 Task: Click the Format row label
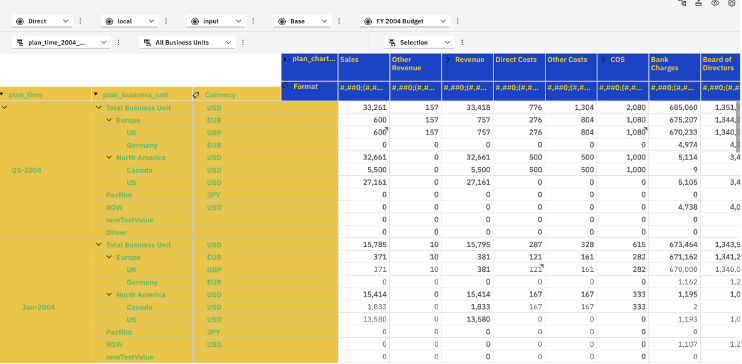click(305, 87)
